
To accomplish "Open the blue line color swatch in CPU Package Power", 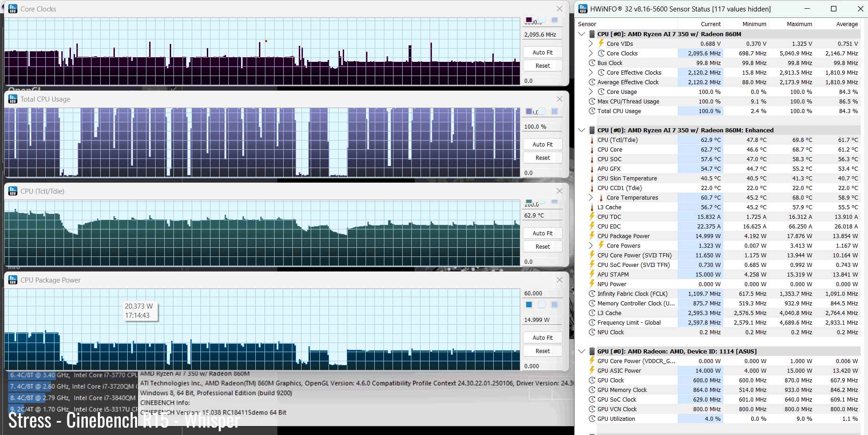I will (529, 305).
